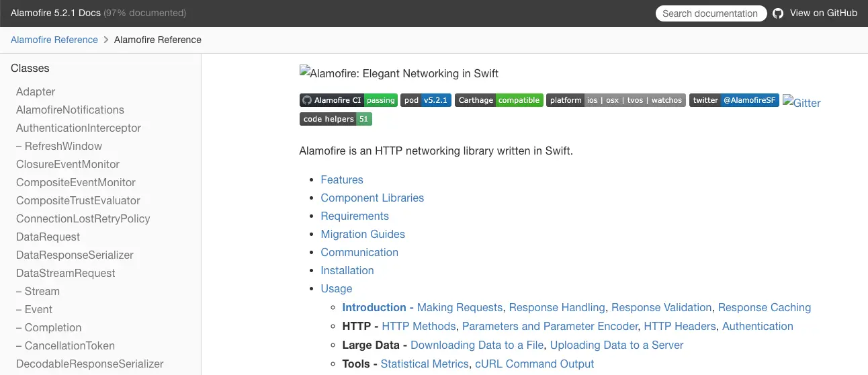Open Response Validation link
This screenshot has width=868, height=375.
661,307
